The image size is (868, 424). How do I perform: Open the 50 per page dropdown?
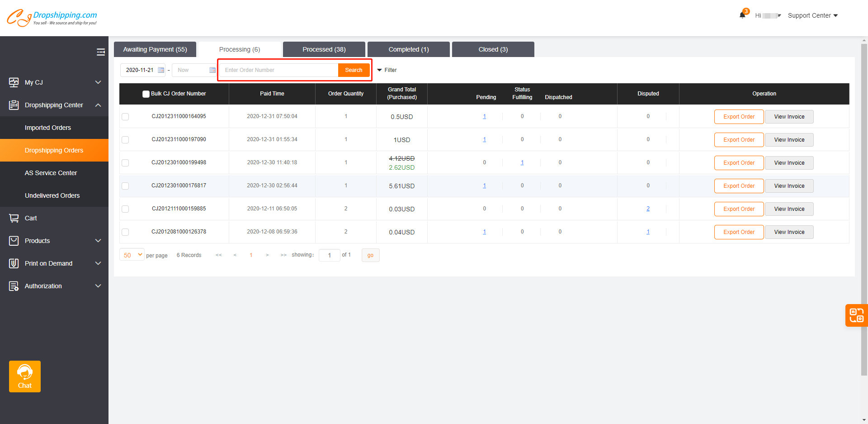tap(132, 255)
